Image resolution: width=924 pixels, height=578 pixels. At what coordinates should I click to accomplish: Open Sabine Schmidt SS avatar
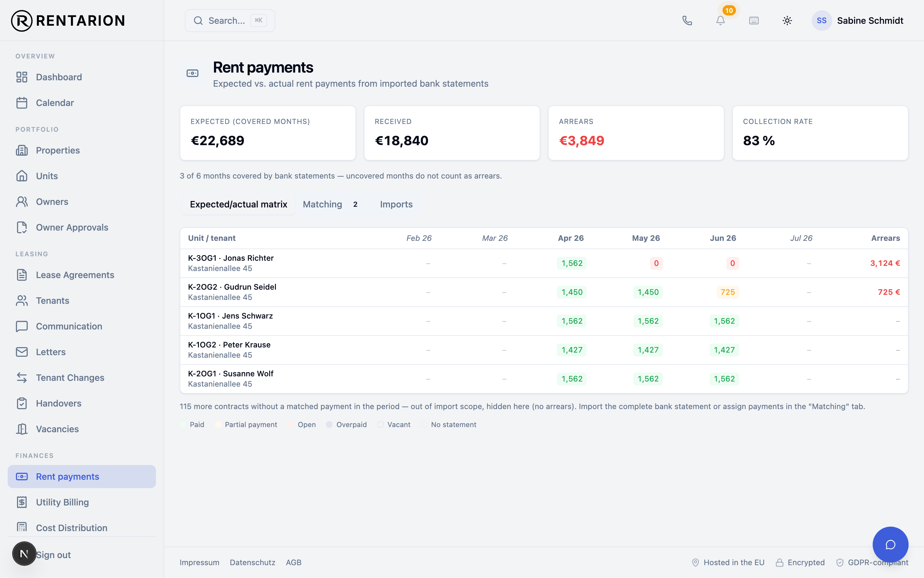point(822,21)
